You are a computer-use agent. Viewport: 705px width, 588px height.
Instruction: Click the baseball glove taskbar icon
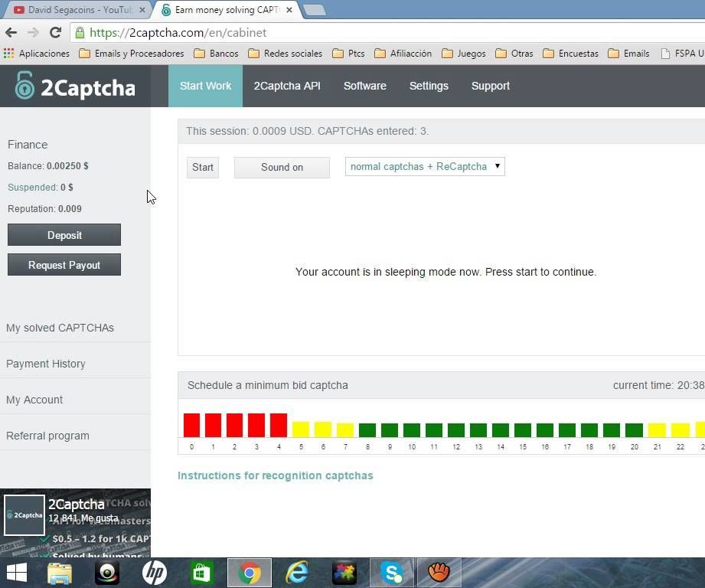[x=439, y=573]
